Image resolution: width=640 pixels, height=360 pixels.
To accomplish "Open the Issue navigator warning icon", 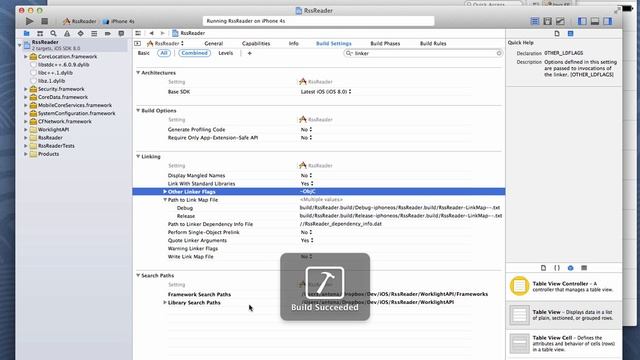I will pyautogui.click(x=67, y=33).
